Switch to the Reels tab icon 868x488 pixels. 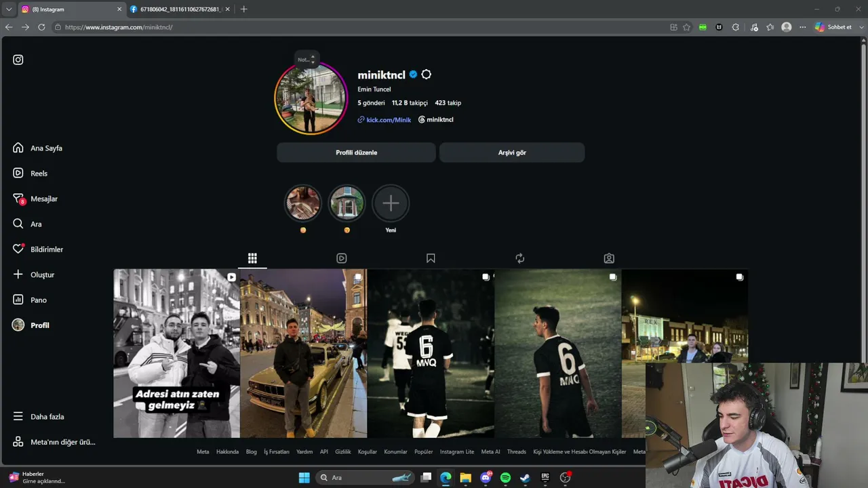click(342, 258)
